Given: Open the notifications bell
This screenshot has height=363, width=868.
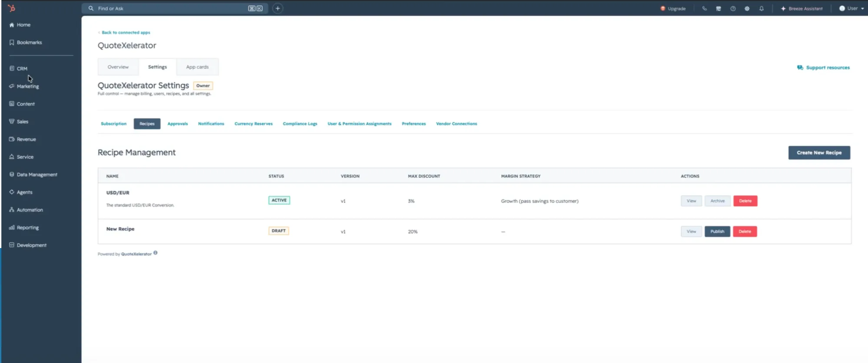Looking at the screenshot, I should [761, 8].
